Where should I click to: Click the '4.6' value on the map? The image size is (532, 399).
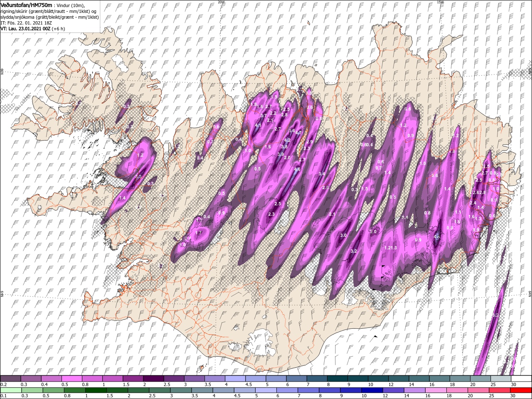tap(297, 169)
